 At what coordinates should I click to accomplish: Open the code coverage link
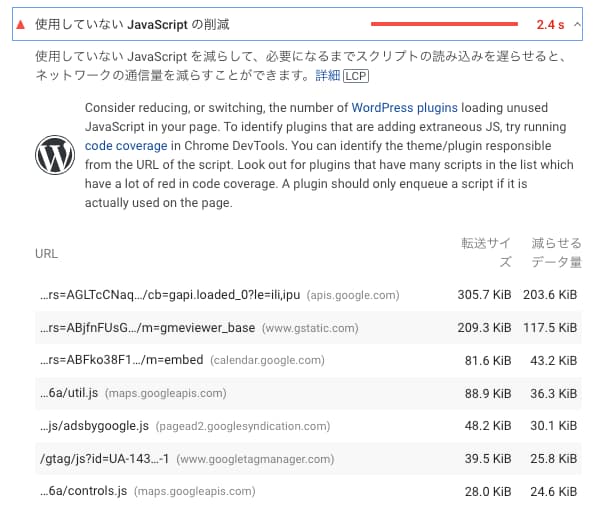[126, 146]
